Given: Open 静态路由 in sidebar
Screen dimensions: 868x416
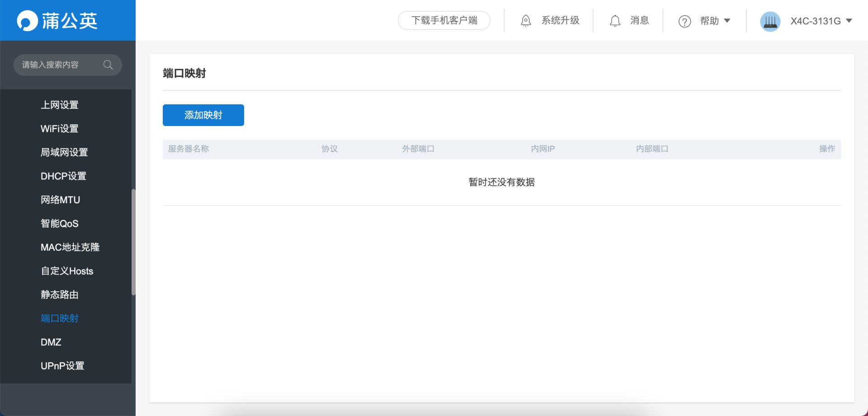Looking at the screenshot, I should pyautogui.click(x=60, y=294).
